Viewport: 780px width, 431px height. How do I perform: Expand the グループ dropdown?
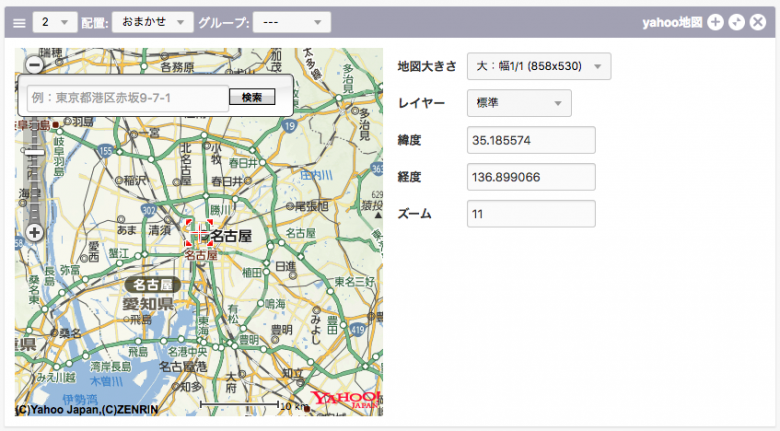[x=291, y=21]
